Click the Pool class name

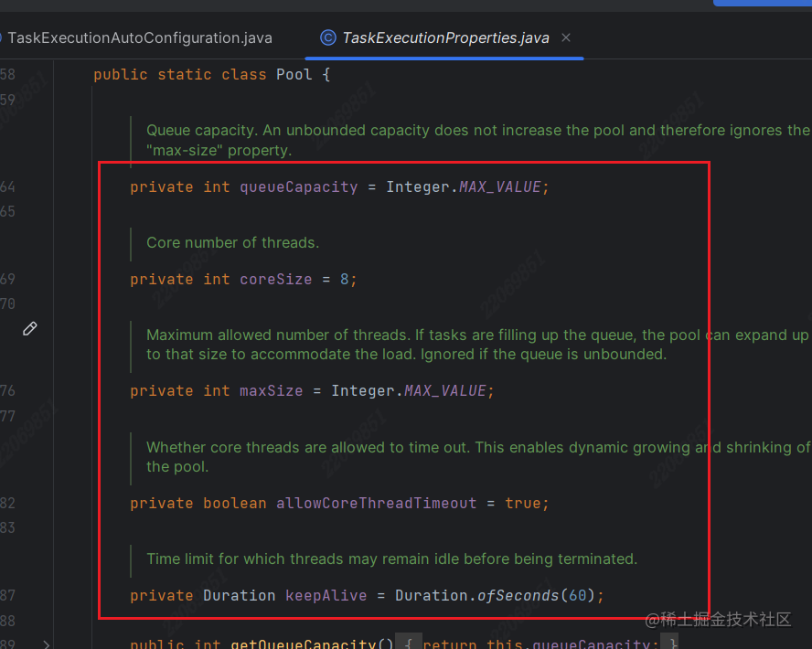294,75
